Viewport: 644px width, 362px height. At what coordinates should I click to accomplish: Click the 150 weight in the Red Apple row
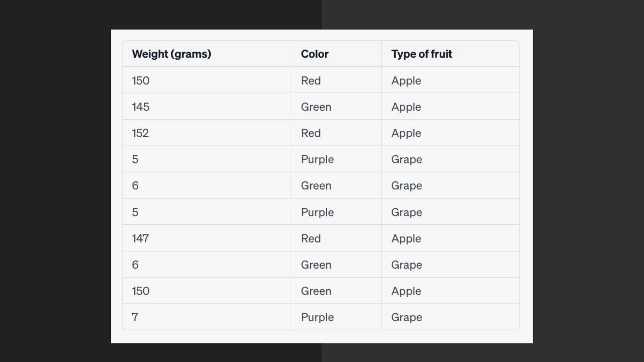[141, 81]
